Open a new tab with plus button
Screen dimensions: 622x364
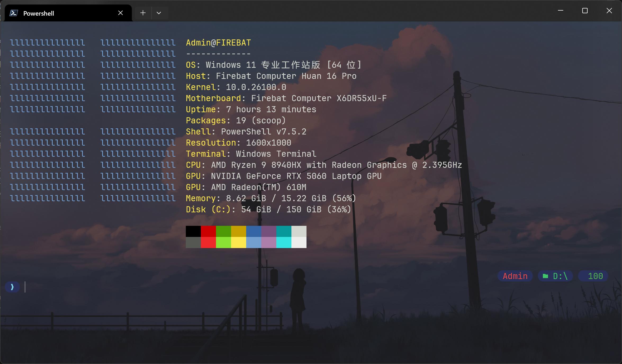pos(143,13)
